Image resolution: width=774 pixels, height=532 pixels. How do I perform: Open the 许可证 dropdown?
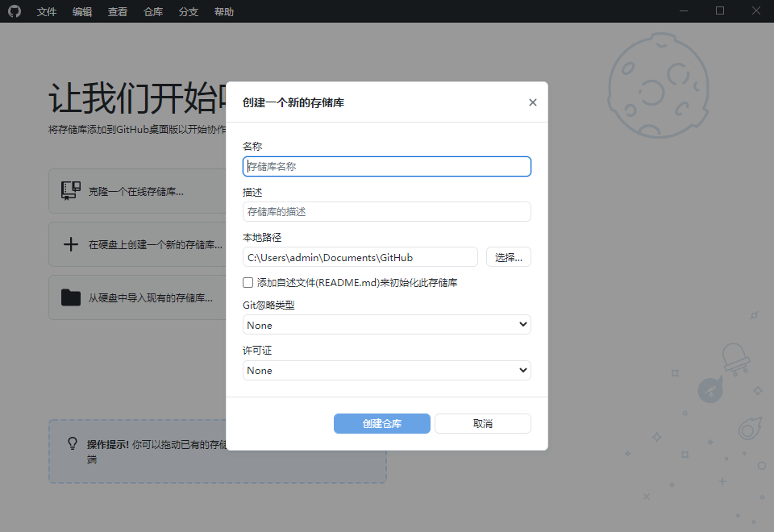click(x=386, y=370)
